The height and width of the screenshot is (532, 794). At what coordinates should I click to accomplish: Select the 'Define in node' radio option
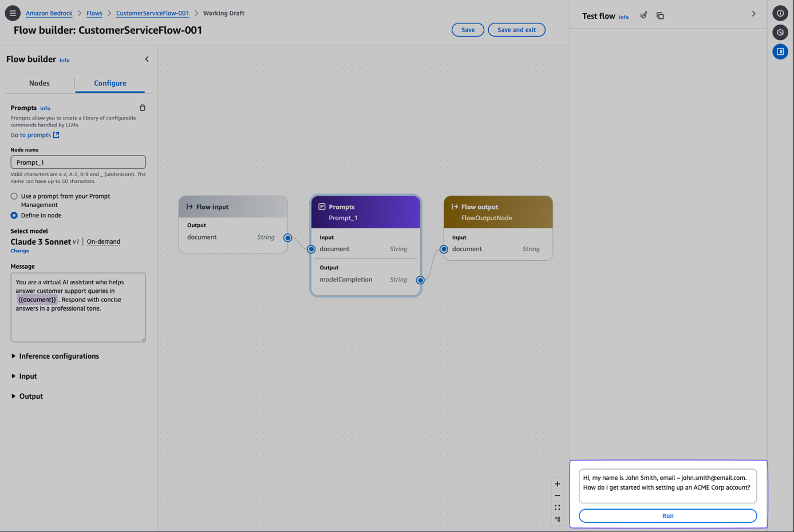(14, 216)
